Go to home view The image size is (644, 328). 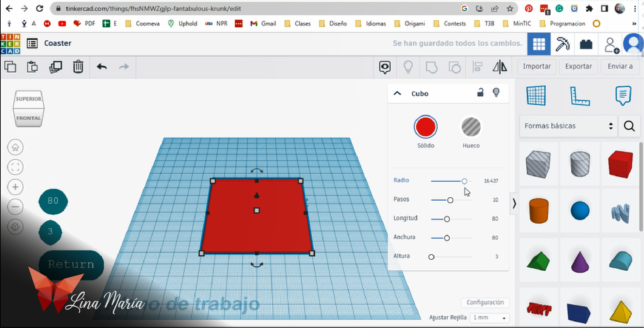[15, 147]
